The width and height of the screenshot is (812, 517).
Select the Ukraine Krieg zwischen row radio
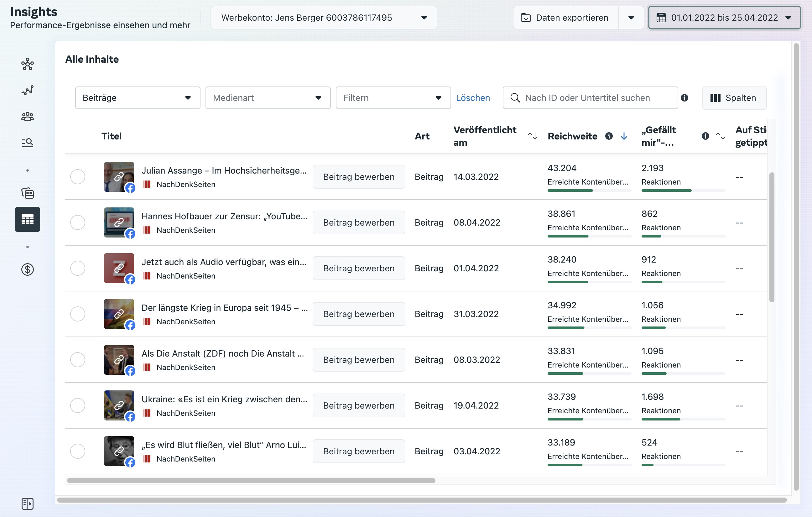tap(78, 405)
